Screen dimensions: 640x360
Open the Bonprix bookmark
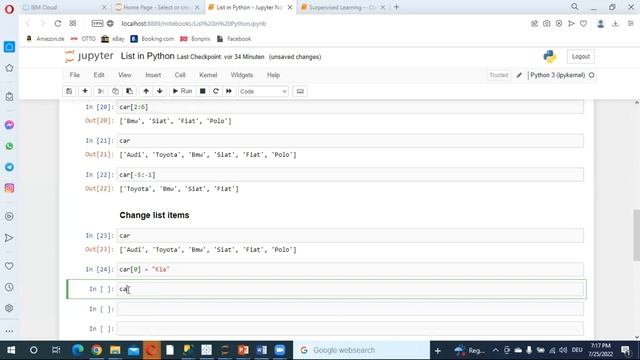click(x=195, y=39)
